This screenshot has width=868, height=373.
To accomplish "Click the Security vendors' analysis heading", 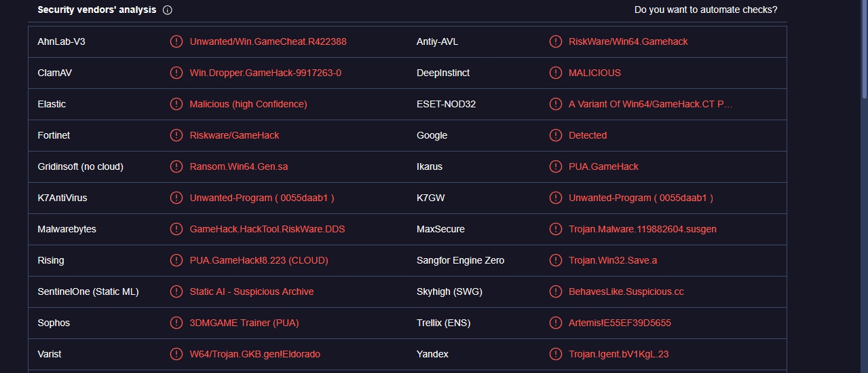I will pyautogui.click(x=97, y=10).
